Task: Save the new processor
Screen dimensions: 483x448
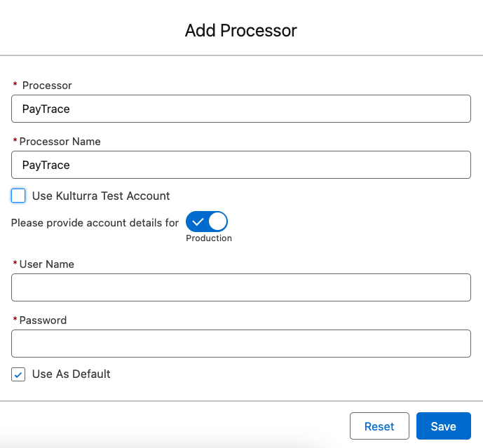Action: point(443,426)
